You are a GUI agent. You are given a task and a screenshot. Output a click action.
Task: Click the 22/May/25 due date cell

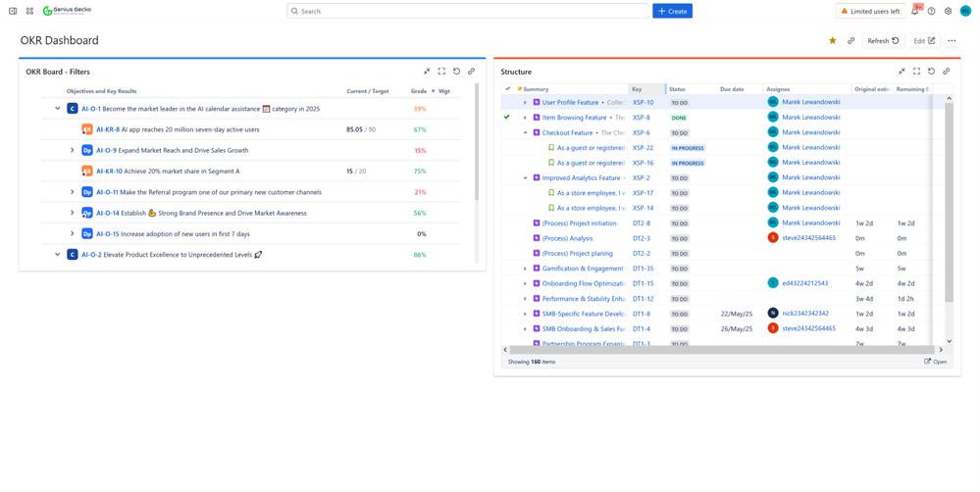[x=737, y=314]
